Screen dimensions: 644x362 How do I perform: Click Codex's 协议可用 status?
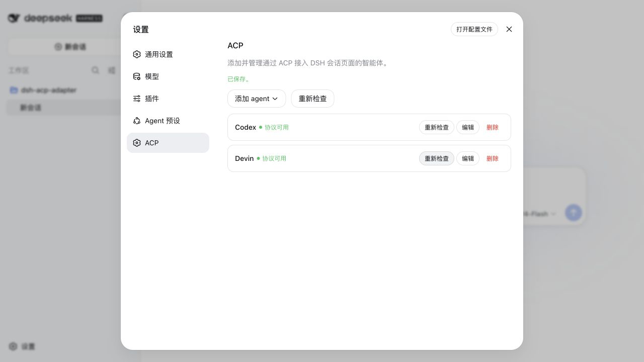coord(277,127)
